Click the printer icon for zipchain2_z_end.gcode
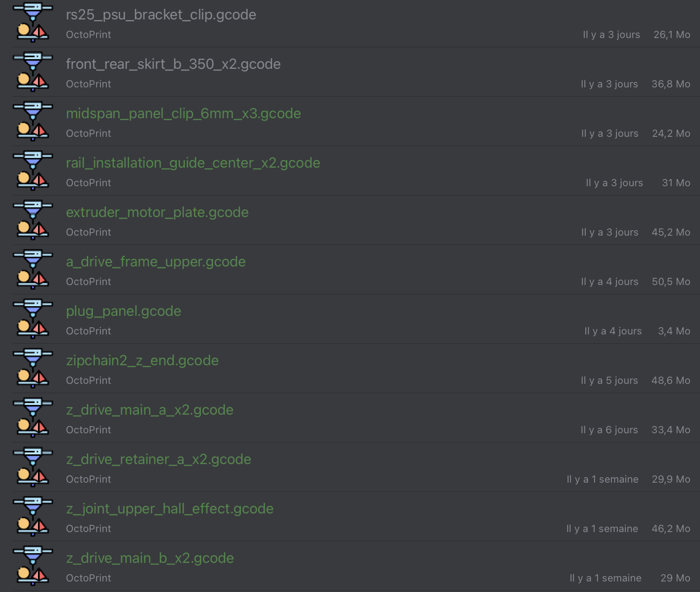 [x=33, y=368]
